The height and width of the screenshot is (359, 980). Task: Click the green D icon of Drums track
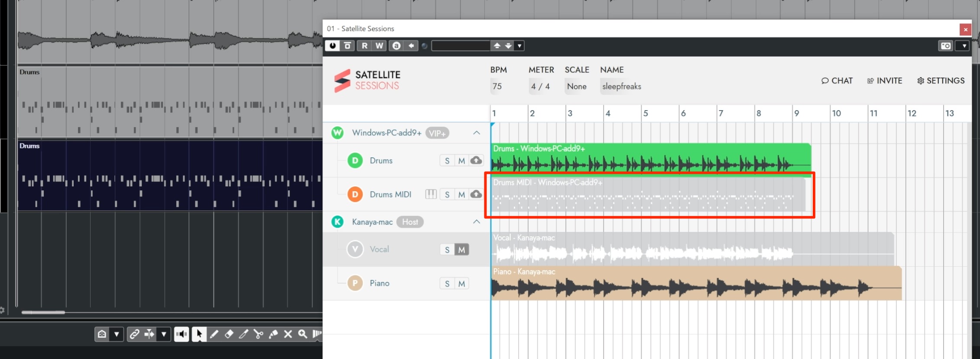[x=355, y=160]
